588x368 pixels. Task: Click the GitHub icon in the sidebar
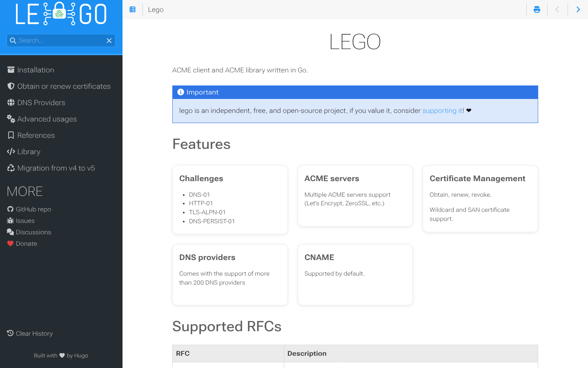pos(11,209)
